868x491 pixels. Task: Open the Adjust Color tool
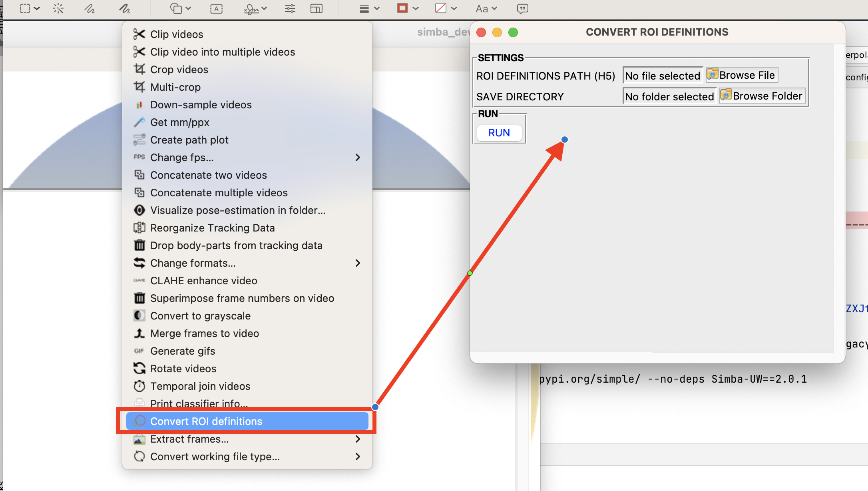(290, 8)
